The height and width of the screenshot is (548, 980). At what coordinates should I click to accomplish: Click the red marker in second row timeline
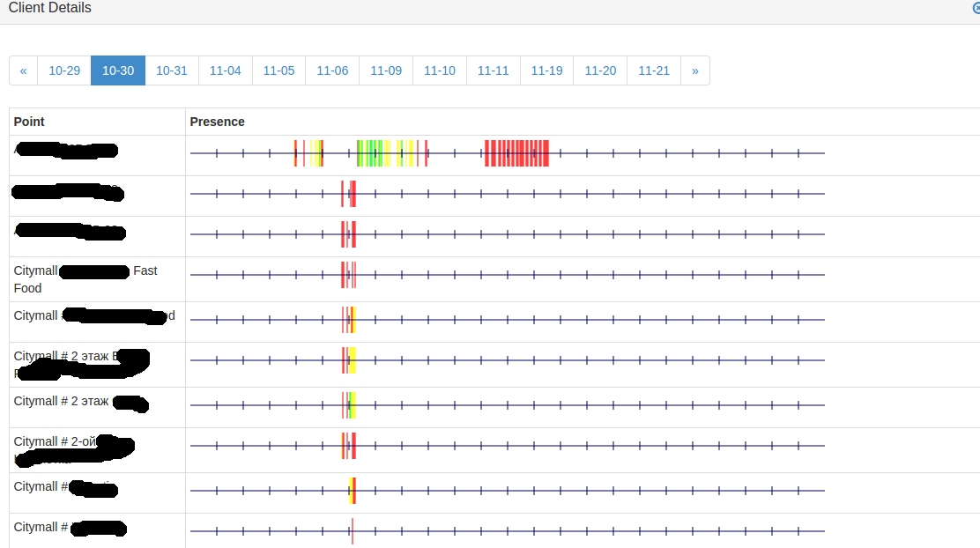[x=353, y=194]
